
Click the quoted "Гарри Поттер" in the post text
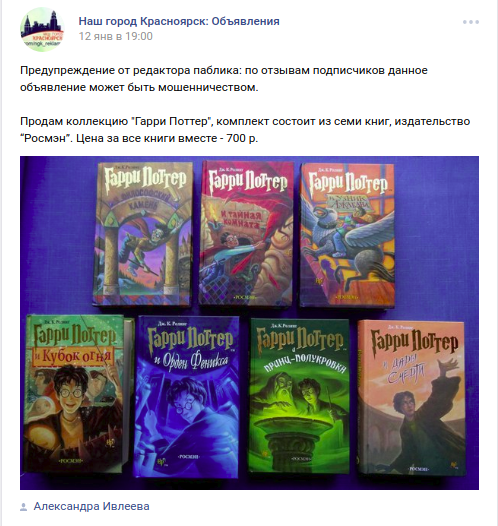pyautogui.click(x=172, y=121)
